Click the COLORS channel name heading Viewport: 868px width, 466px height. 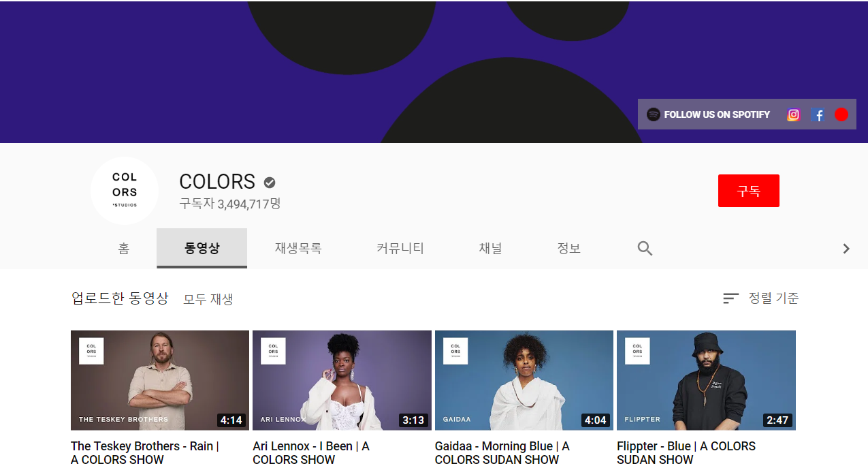217,182
